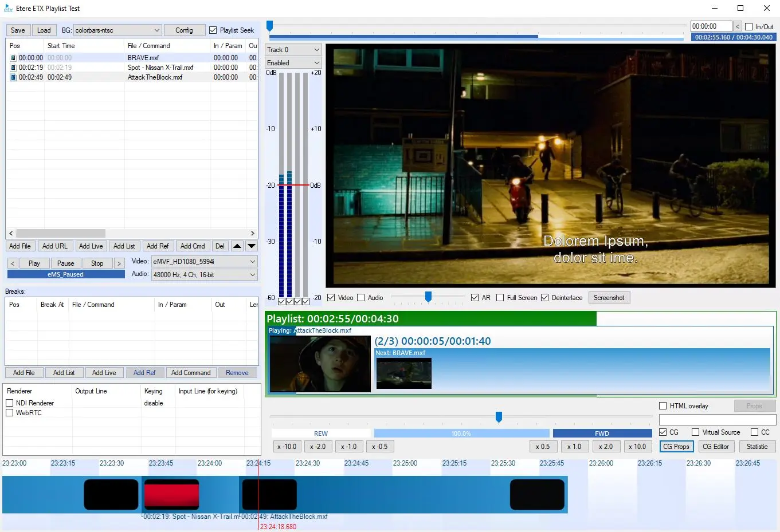Screen dimensions: 780x532
Task: Select the Spot - Nissan X-Trail.mxf playlist row
Action: click(160, 68)
